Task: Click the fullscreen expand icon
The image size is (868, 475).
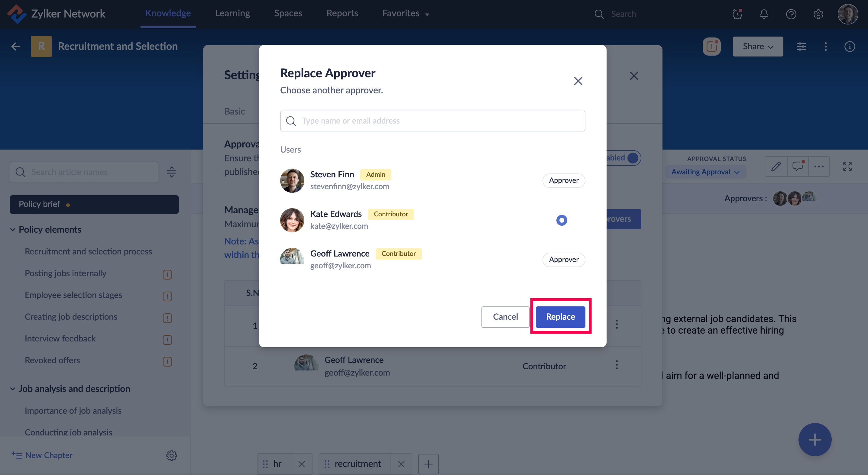Action: click(847, 166)
